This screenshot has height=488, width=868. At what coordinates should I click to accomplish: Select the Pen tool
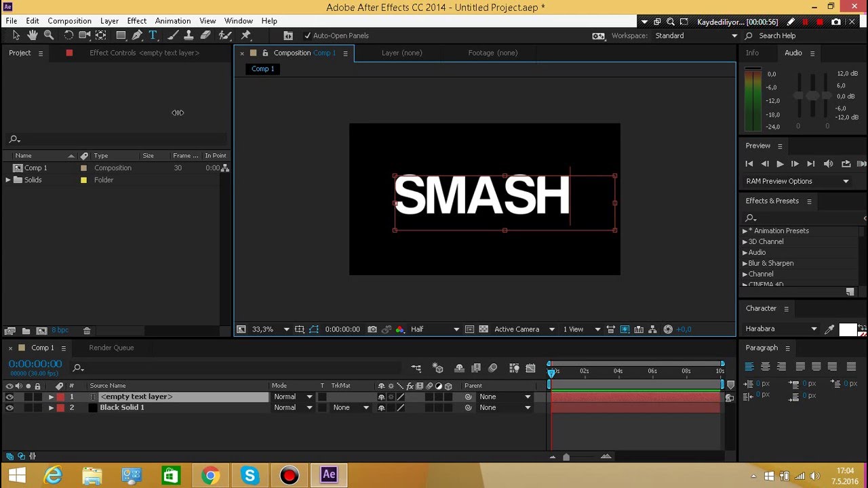click(137, 35)
